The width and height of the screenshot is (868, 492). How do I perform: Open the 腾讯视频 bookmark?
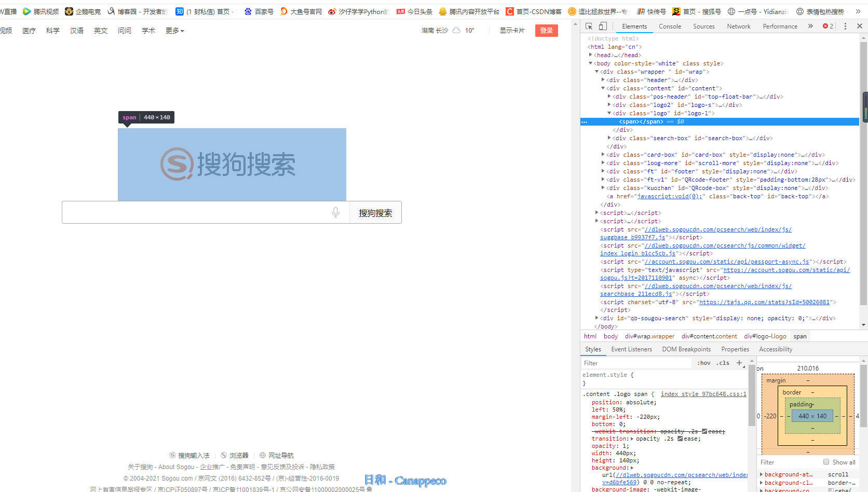click(x=40, y=11)
